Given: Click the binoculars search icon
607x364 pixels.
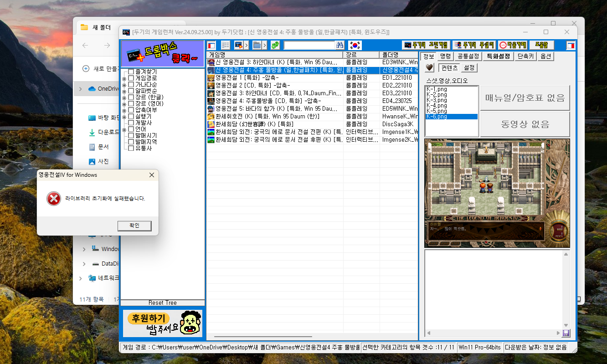Looking at the screenshot, I should pyautogui.click(x=340, y=45).
